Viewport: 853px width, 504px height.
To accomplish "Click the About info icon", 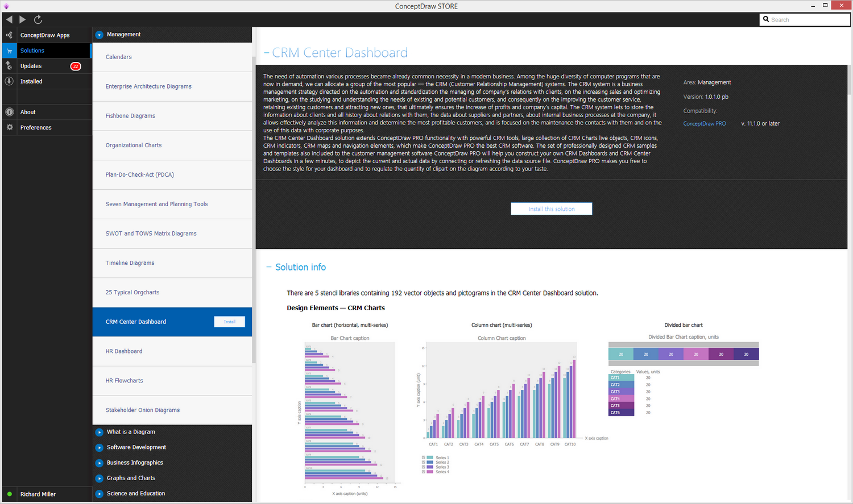I will click(x=9, y=112).
